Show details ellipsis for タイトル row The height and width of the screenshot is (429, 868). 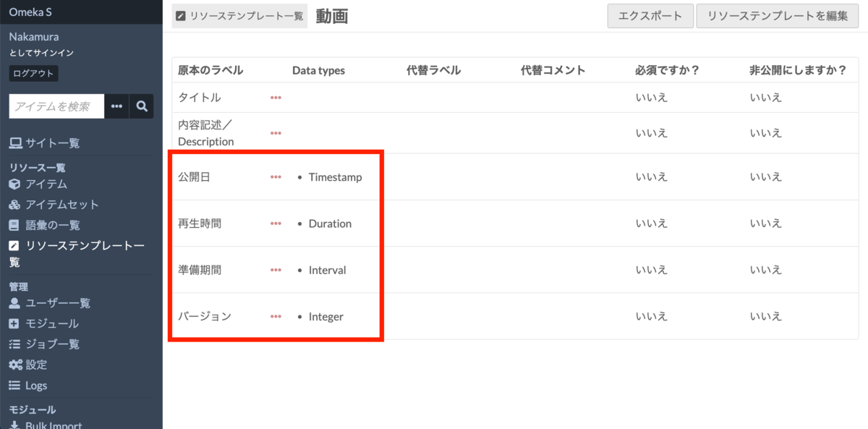[x=276, y=98]
